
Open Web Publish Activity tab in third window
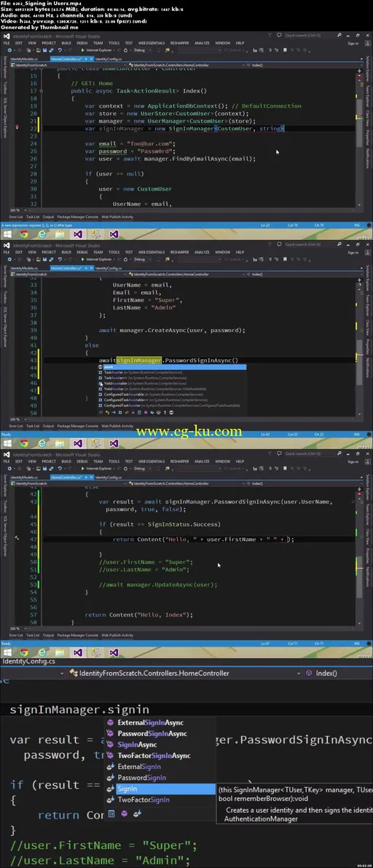pos(117,636)
